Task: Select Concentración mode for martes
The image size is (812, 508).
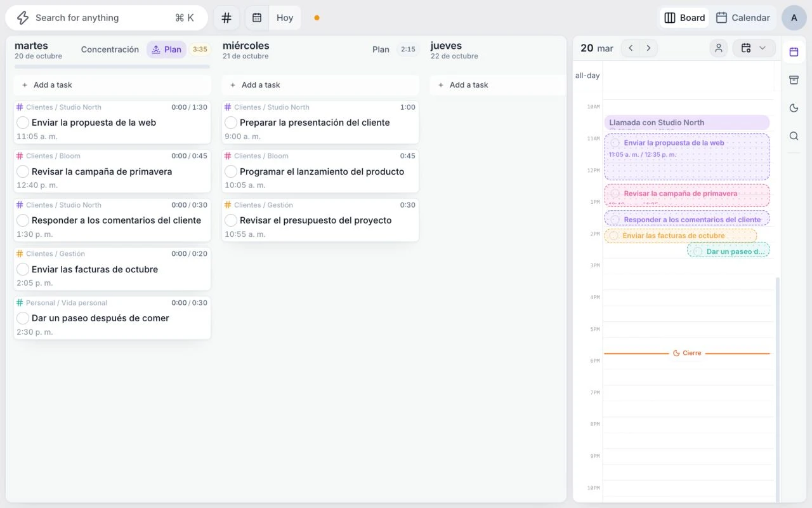Action: tap(110, 50)
